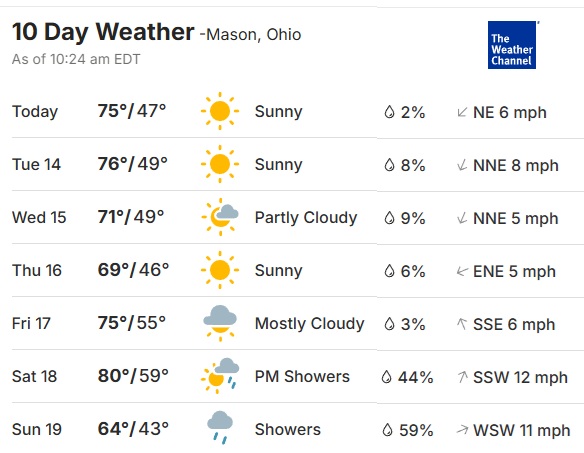This screenshot has height=453, width=584.
Task: Click the raindrop icon beside 44%
Action: pos(387,377)
